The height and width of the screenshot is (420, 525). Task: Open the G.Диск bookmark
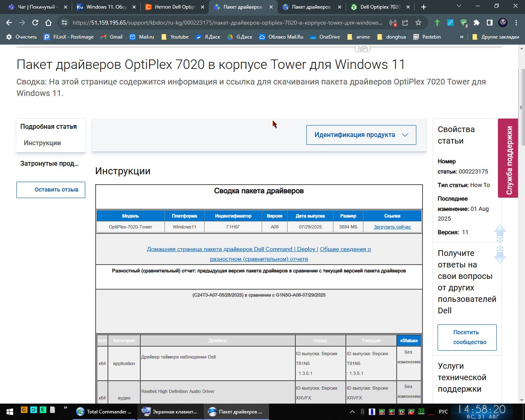[x=239, y=37]
